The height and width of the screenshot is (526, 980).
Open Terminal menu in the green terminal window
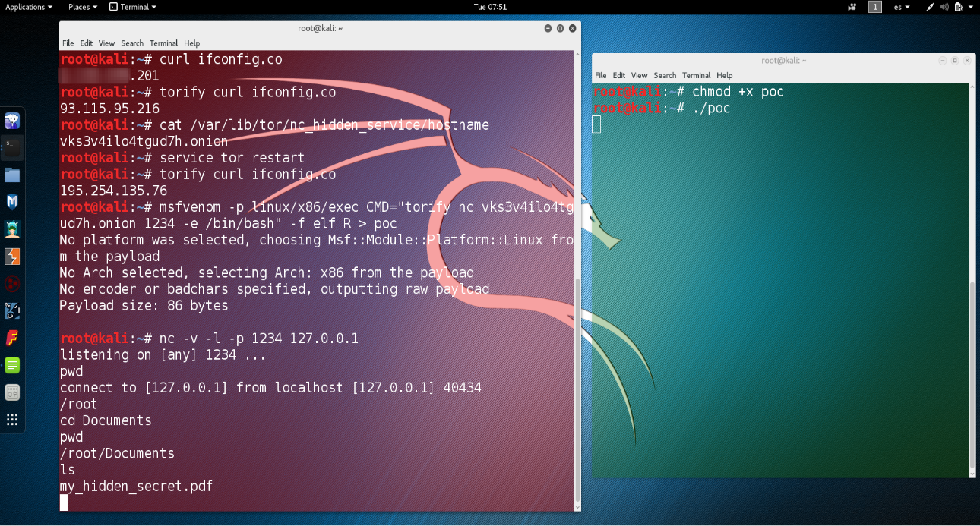tap(696, 75)
